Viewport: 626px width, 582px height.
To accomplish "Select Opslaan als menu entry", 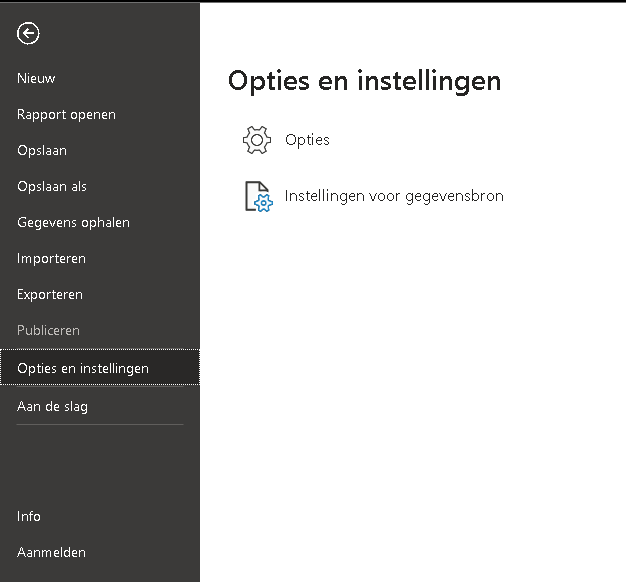I will 52,186.
